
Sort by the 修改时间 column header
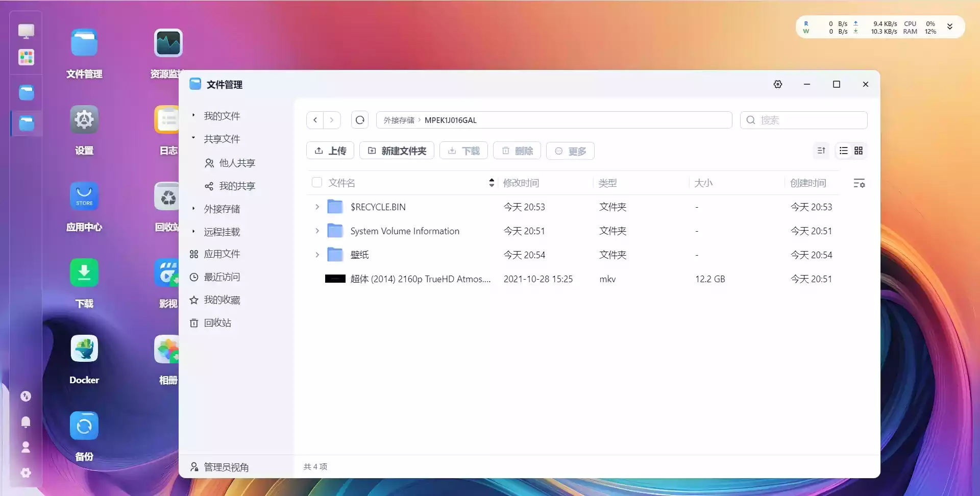point(521,183)
